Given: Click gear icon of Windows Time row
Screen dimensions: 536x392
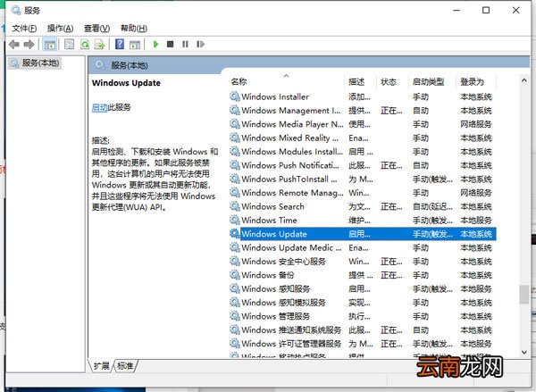Looking at the screenshot, I should pyautogui.click(x=234, y=220).
